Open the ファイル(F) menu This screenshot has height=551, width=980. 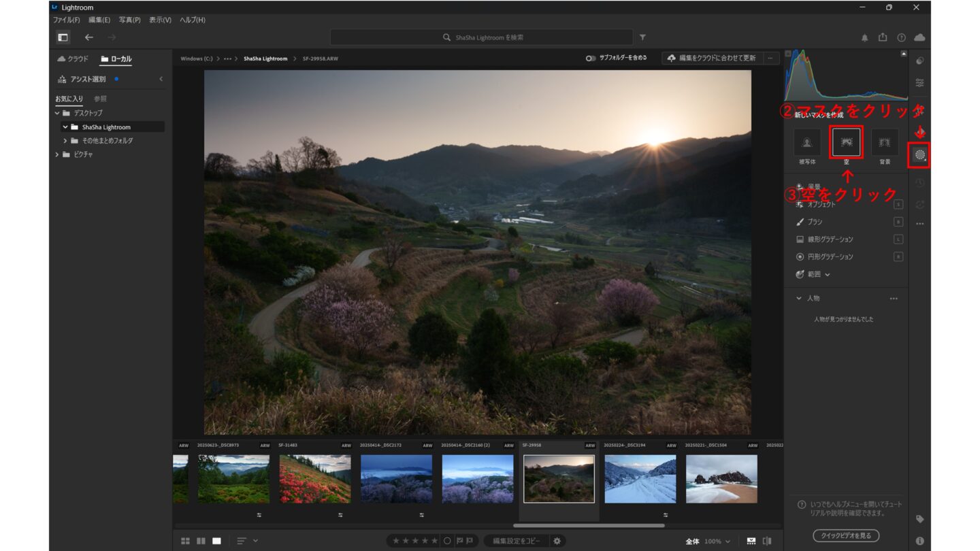pyautogui.click(x=67, y=20)
